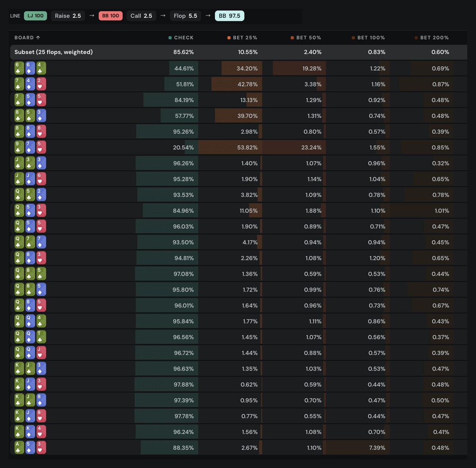Open the 7♣ 4♦ 2♥ flop cards

coord(30,84)
